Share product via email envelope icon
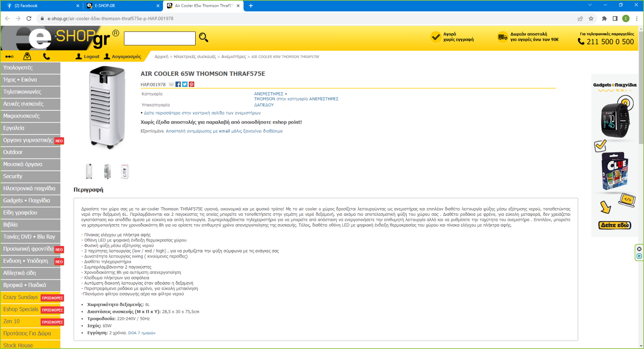The image size is (644, 349). tap(171, 85)
